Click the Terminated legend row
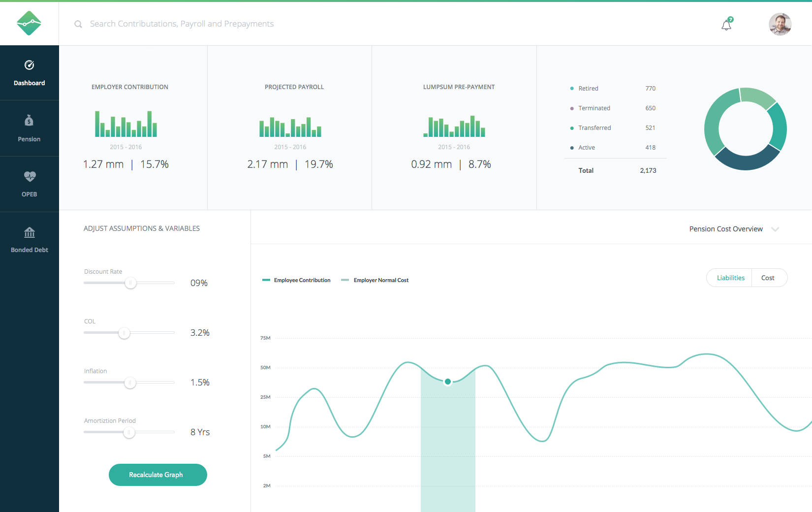Image resolution: width=812 pixels, height=512 pixels. pos(613,108)
